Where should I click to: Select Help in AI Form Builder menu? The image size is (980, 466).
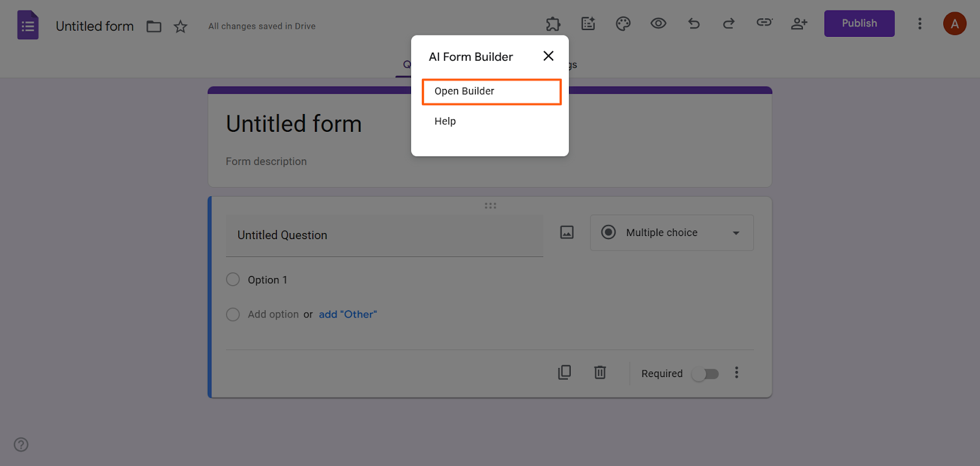[x=445, y=121]
